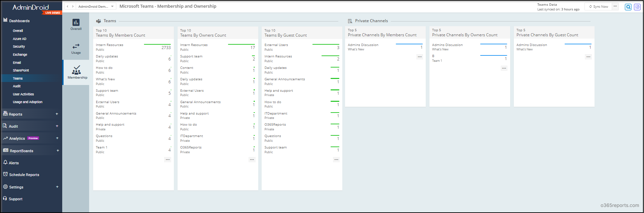Open the Audit dashboard sub-item
Image resolution: width=644 pixels, height=213 pixels.
(17, 86)
